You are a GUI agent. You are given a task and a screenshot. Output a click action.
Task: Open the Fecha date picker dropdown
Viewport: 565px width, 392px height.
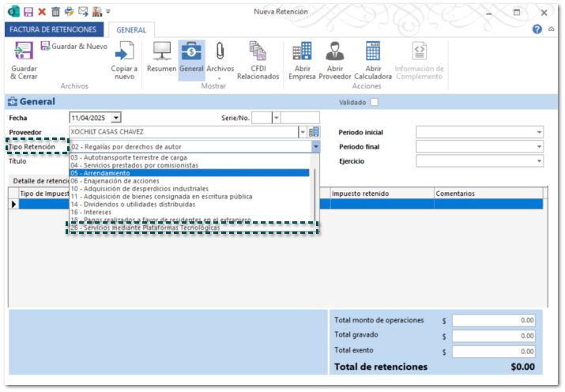[x=116, y=118]
